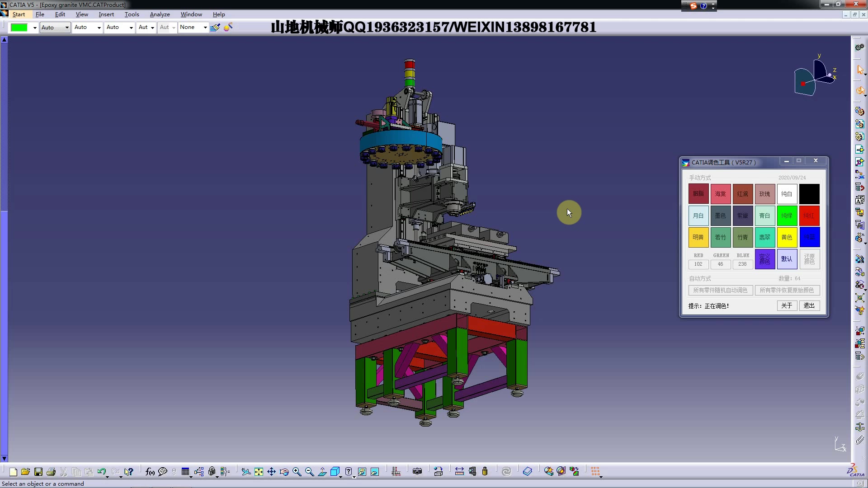
Task: Pick the 明黄 bright yellow swatch
Action: (x=698, y=237)
